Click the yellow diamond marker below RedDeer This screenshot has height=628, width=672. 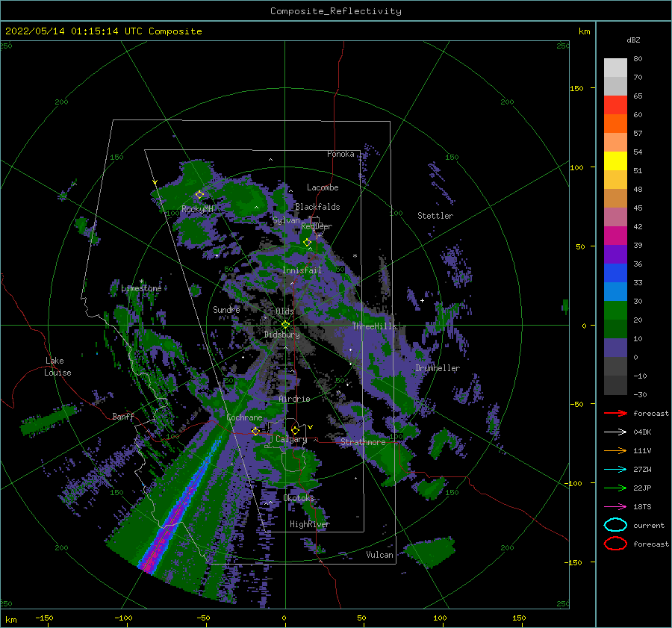[307, 243]
